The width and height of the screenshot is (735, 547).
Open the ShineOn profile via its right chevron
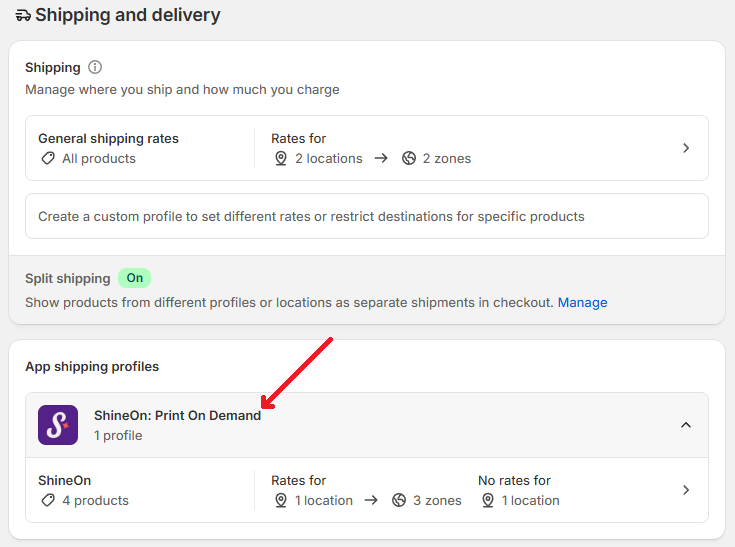[x=686, y=490]
